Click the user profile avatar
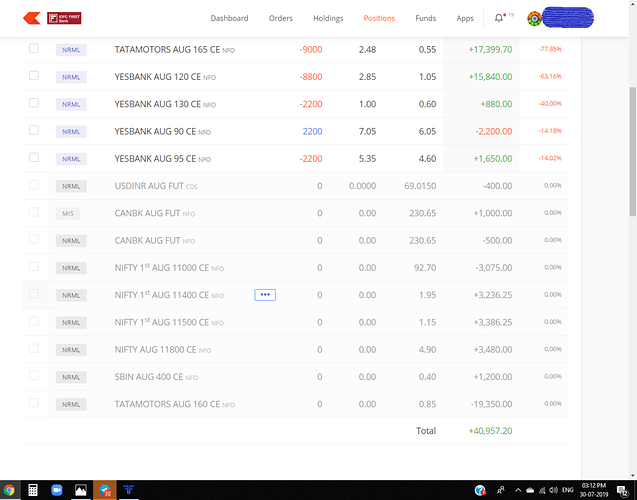This screenshot has height=500, width=637. [x=534, y=18]
